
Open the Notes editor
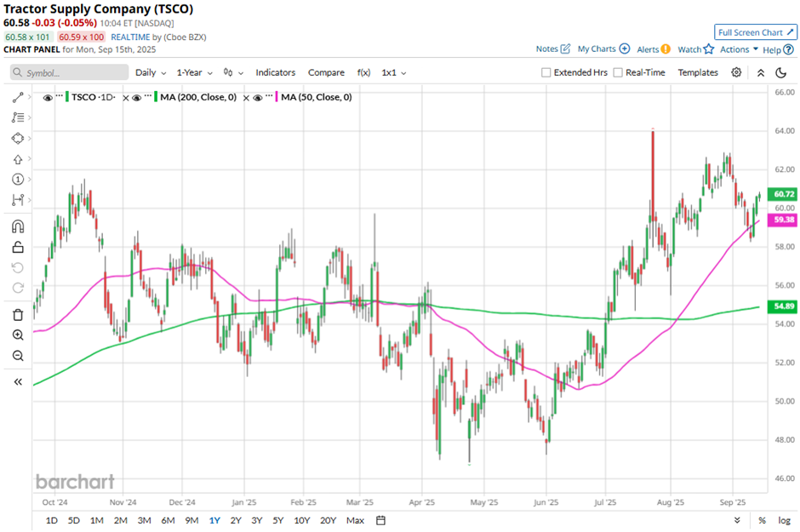click(553, 49)
